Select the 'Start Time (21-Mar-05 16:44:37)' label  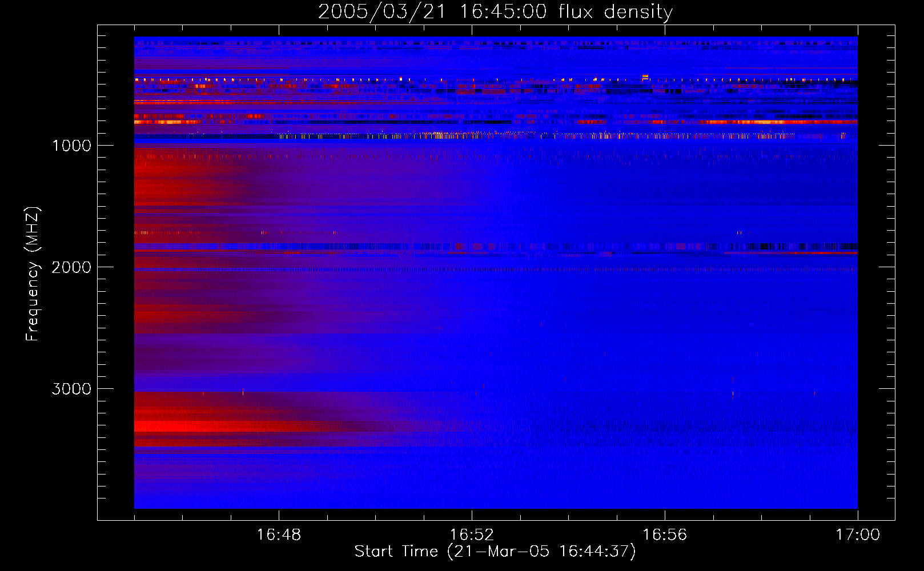(495, 552)
